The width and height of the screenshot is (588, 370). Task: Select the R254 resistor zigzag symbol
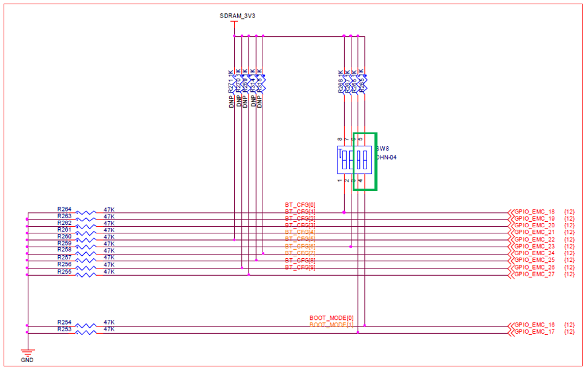point(86,326)
